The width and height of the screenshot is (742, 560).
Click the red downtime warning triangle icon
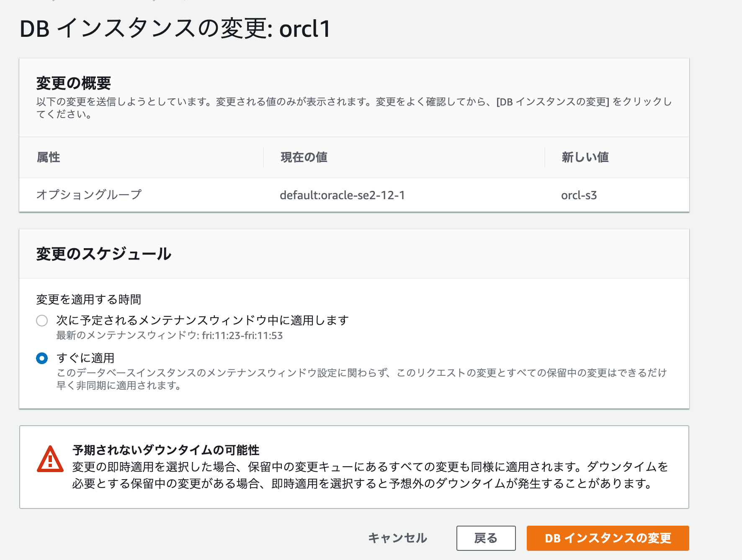point(50,459)
